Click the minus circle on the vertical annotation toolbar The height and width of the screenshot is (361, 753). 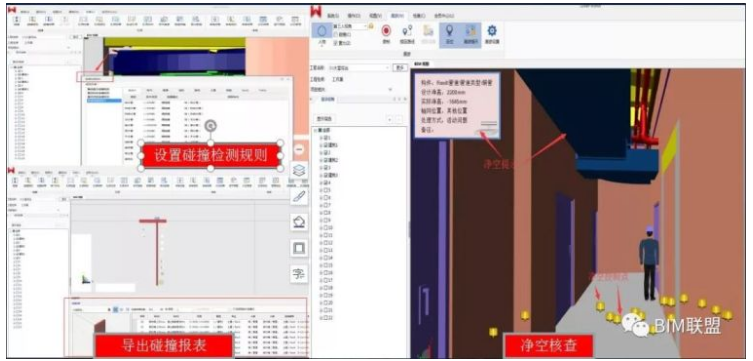(x=299, y=149)
